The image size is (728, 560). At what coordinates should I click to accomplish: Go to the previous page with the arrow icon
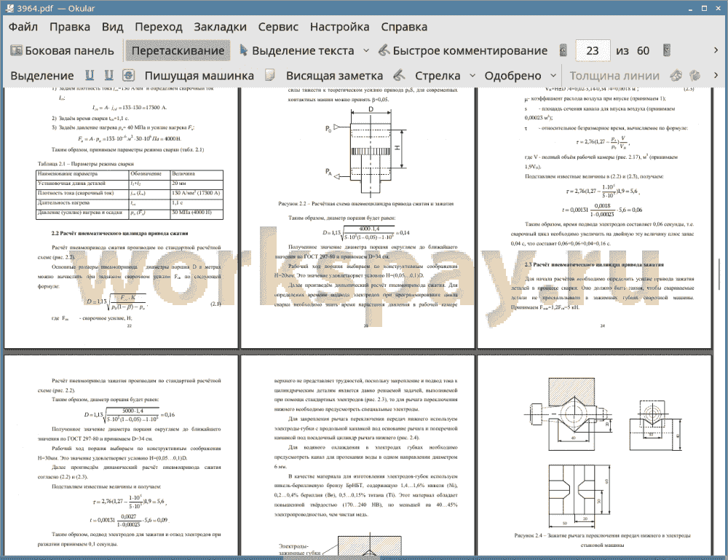(x=563, y=50)
